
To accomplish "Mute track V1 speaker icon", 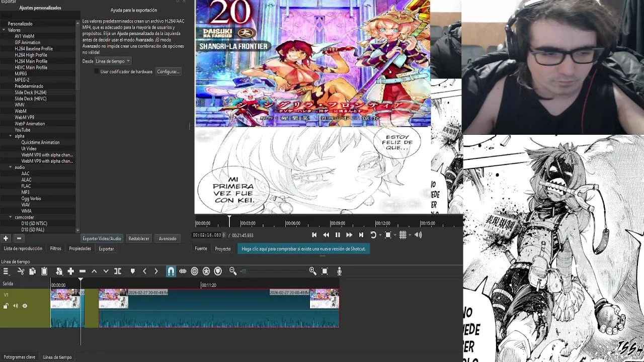I will click(15, 306).
